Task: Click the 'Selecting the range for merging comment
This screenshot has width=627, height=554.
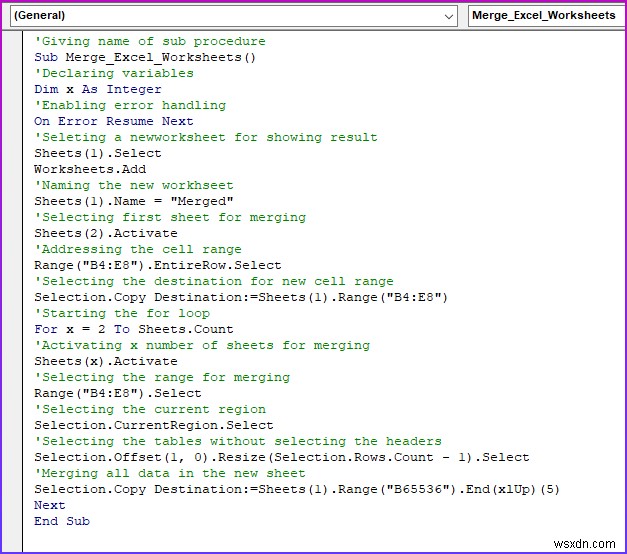Action: tap(162, 377)
